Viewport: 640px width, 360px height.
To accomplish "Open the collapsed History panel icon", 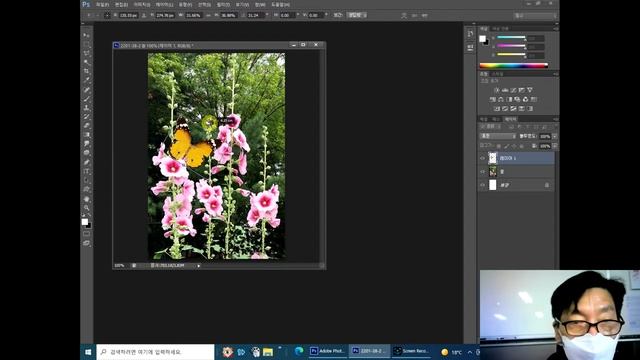I will point(470,33).
